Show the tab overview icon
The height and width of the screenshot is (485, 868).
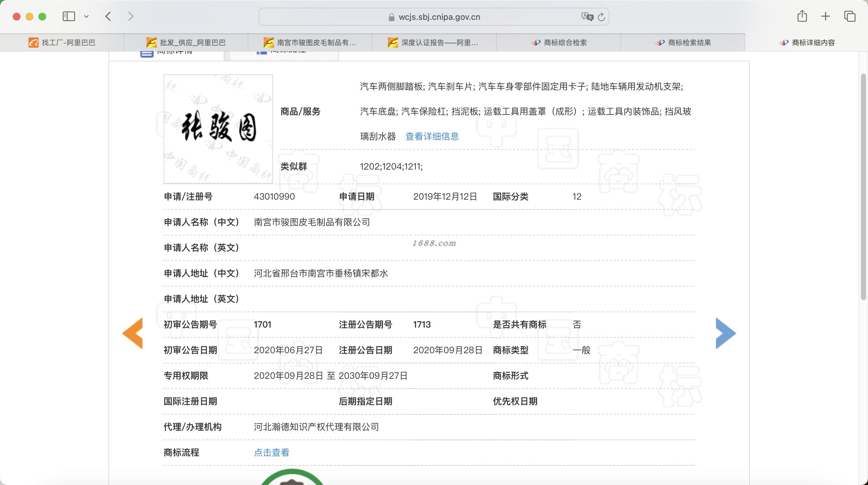[x=849, y=16]
